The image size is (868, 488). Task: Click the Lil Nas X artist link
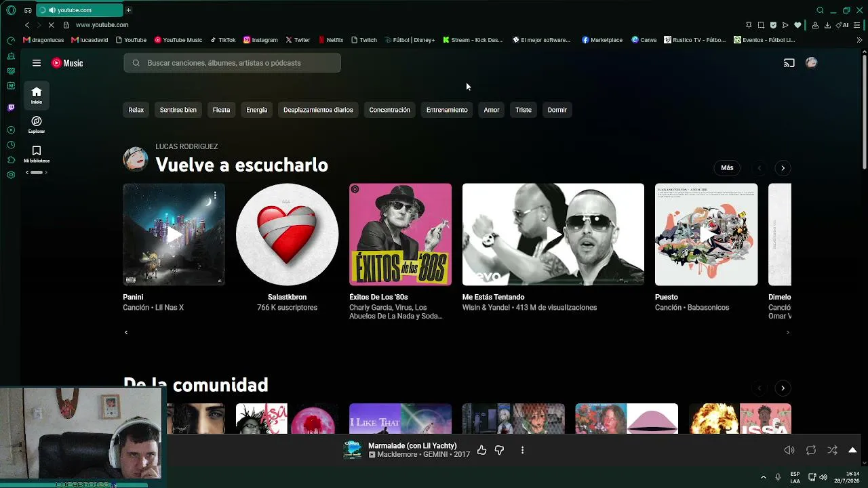[170, 308]
